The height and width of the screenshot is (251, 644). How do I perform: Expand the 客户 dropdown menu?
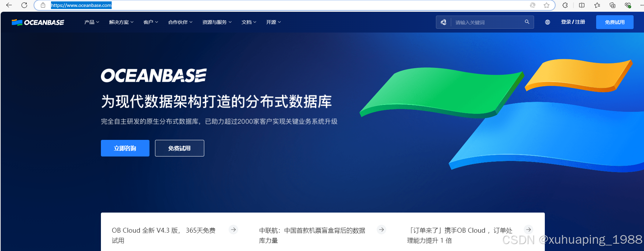(151, 22)
